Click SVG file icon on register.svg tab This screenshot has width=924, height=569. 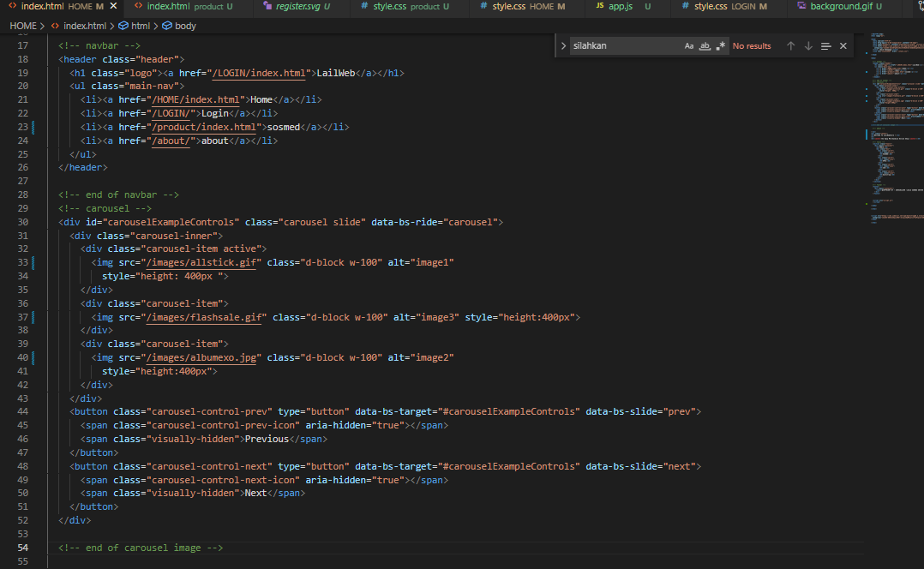click(267, 6)
